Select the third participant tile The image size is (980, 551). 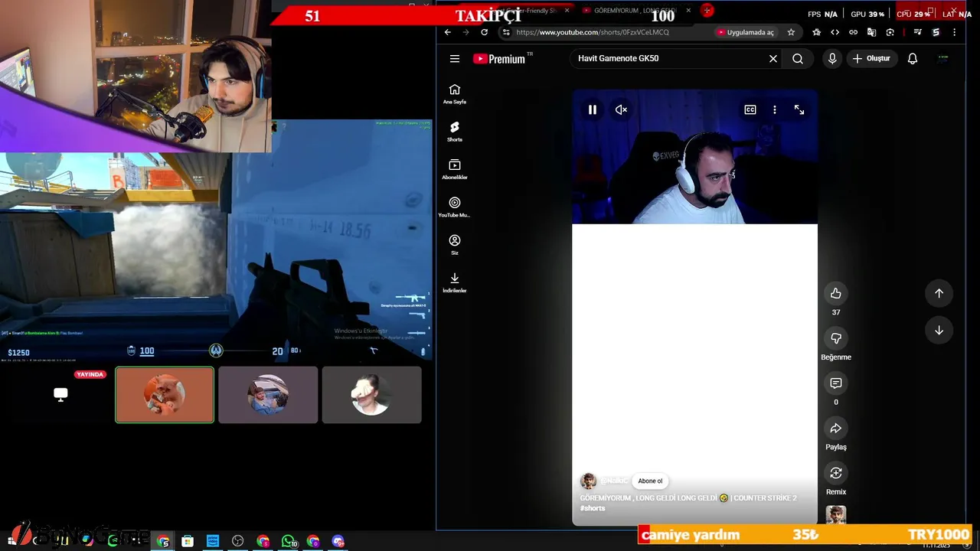pyautogui.click(x=371, y=395)
